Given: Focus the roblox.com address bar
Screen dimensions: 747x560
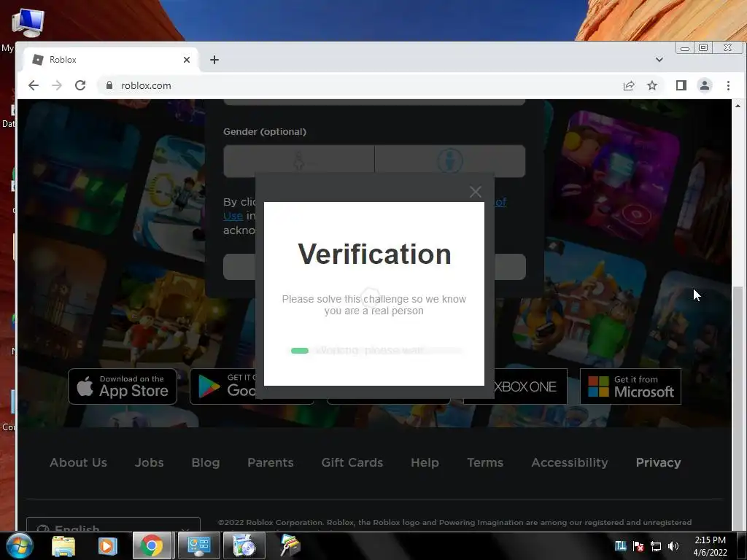Looking at the screenshot, I should [357, 85].
